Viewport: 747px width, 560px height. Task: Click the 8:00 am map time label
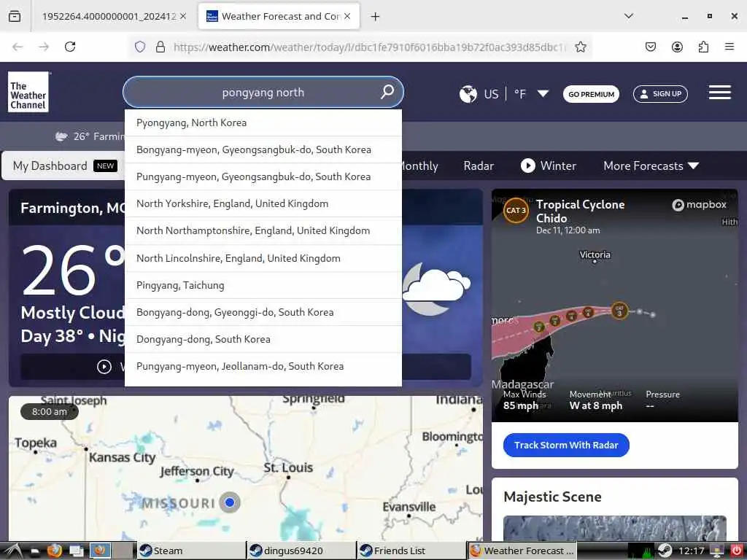[50, 411]
